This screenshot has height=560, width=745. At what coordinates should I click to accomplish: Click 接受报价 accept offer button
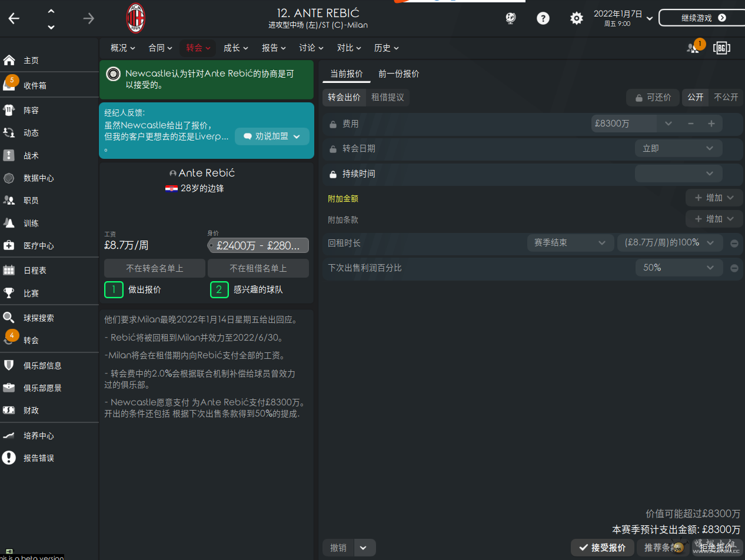(x=602, y=548)
